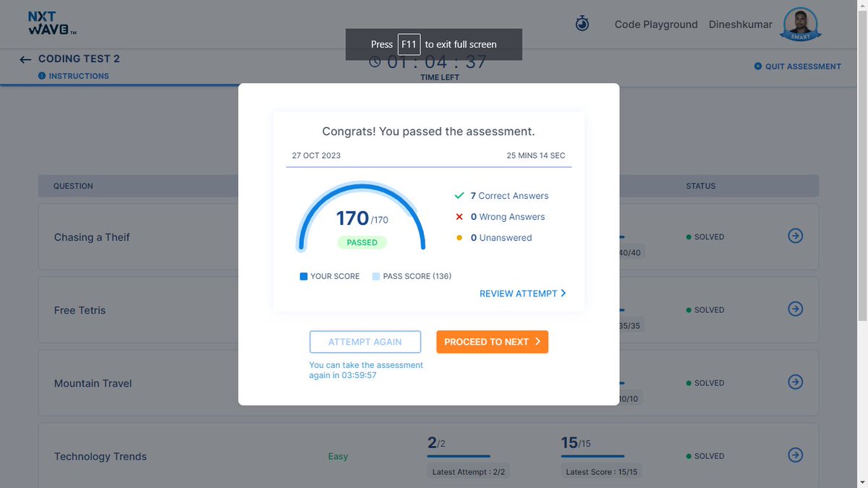The image size is (868, 488).
Task: Click the 0 Unanswered text
Action: pyautogui.click(x=501, y=238)
